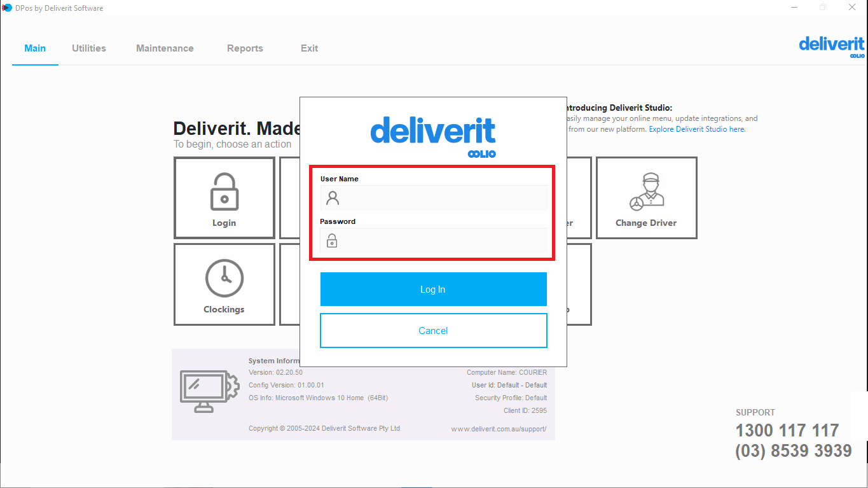Image resolution: width=868 pixels, height=488 pixels.
Task: Select the Change Driver icon
Action: pyautogui.click(x=646, y=193)
